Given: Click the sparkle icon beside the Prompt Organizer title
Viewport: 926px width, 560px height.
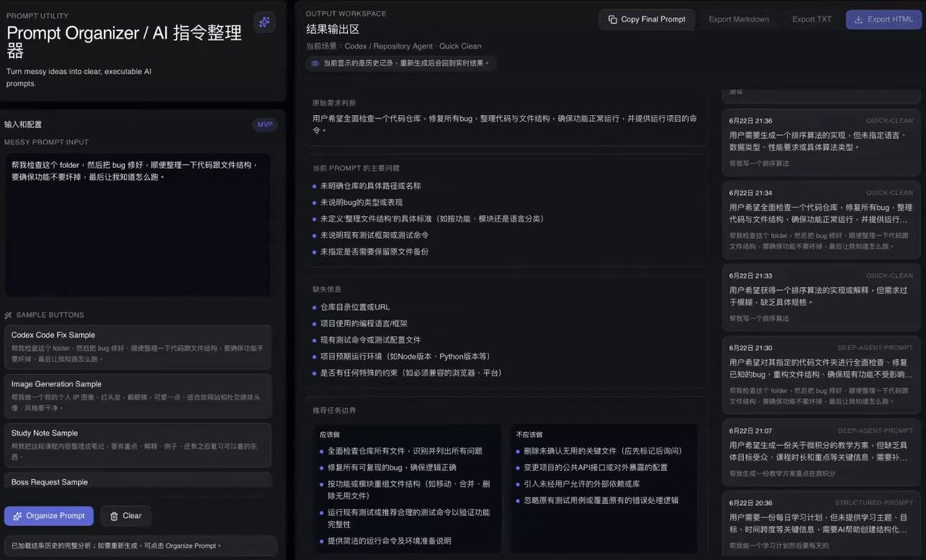Looking at the screenshot, I should pyautogui.click(x=265, y=22).
